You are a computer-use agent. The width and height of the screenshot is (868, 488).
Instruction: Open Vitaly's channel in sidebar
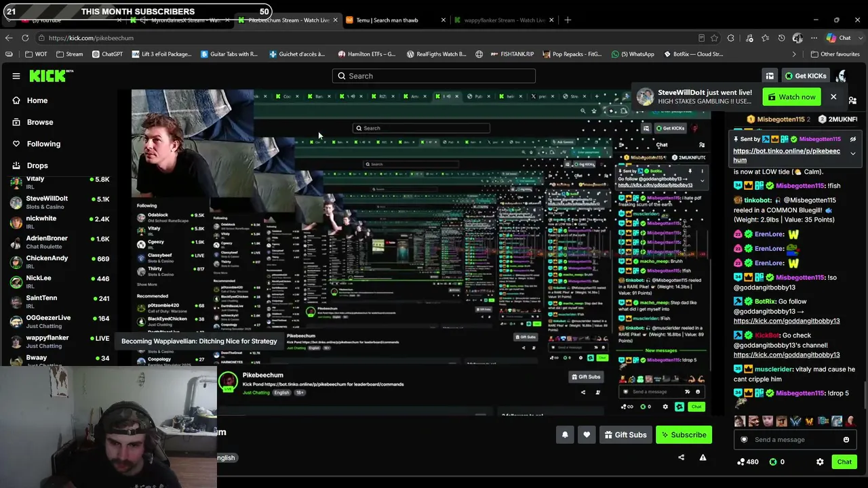pos(60,182)
